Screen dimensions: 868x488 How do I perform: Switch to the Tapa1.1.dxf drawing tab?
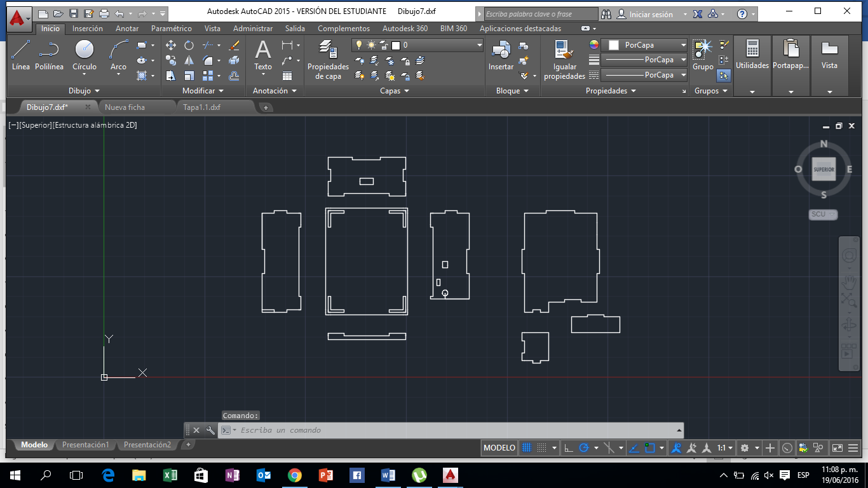coord(201,107)
